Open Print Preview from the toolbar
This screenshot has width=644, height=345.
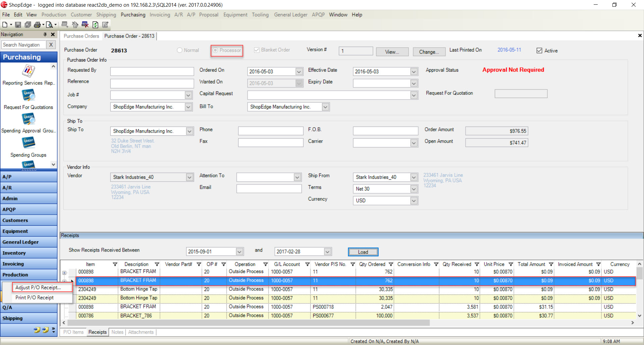[x=49, y=25]
